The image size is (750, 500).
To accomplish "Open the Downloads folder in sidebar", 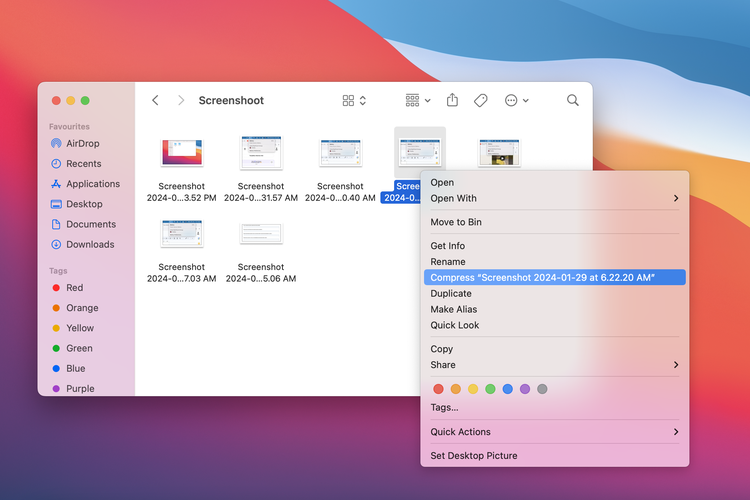I will 89,244.
